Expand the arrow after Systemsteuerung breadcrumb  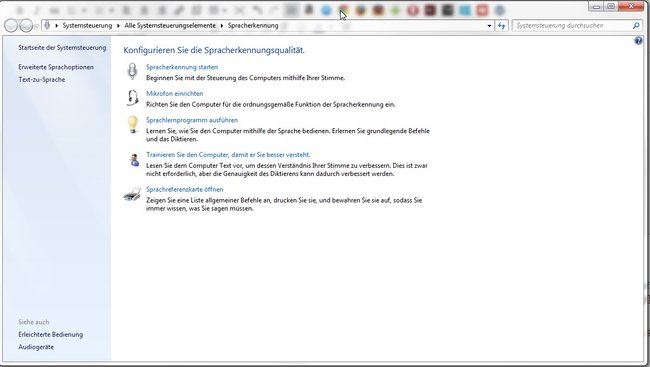pos(118,26)
